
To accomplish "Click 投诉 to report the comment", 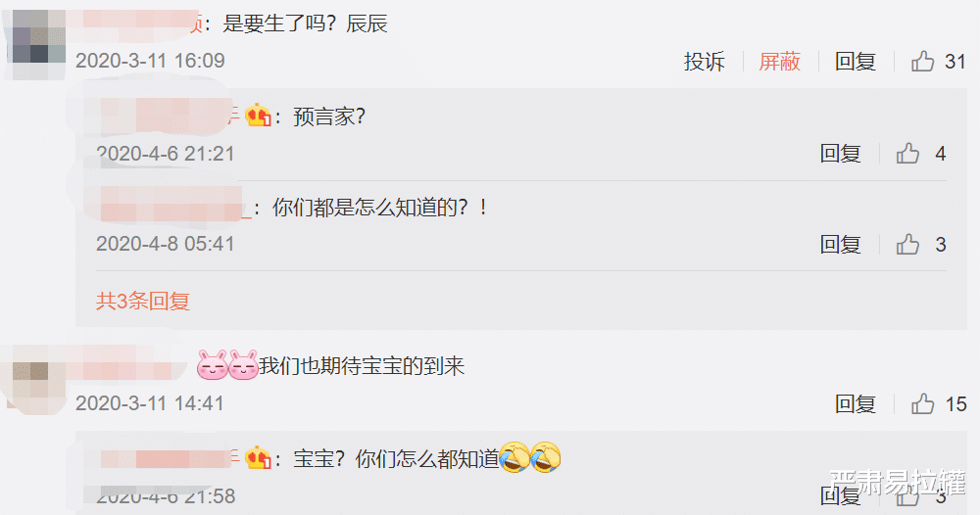I will pos(704,61).
